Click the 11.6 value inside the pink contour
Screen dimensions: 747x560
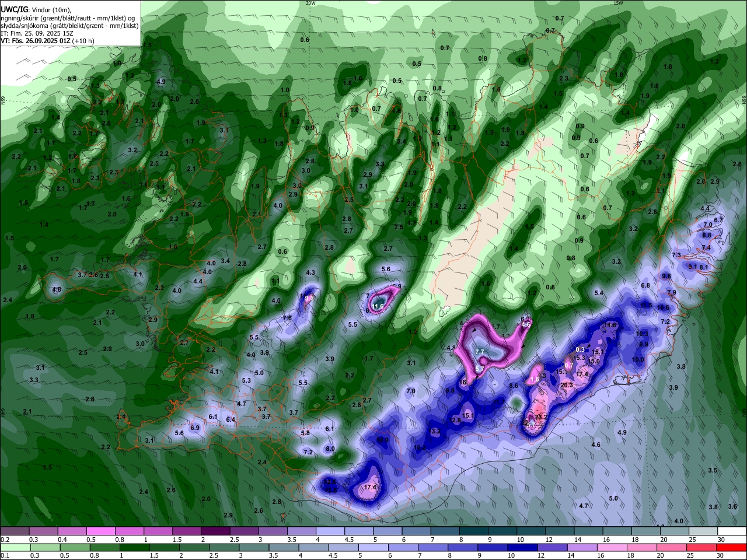tap(378, 306)
